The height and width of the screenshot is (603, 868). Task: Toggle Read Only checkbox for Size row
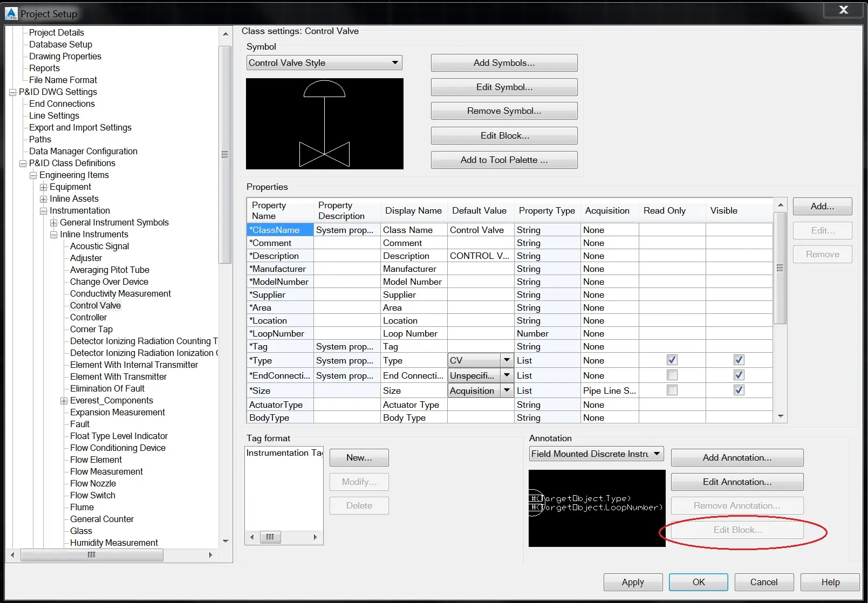672,390
